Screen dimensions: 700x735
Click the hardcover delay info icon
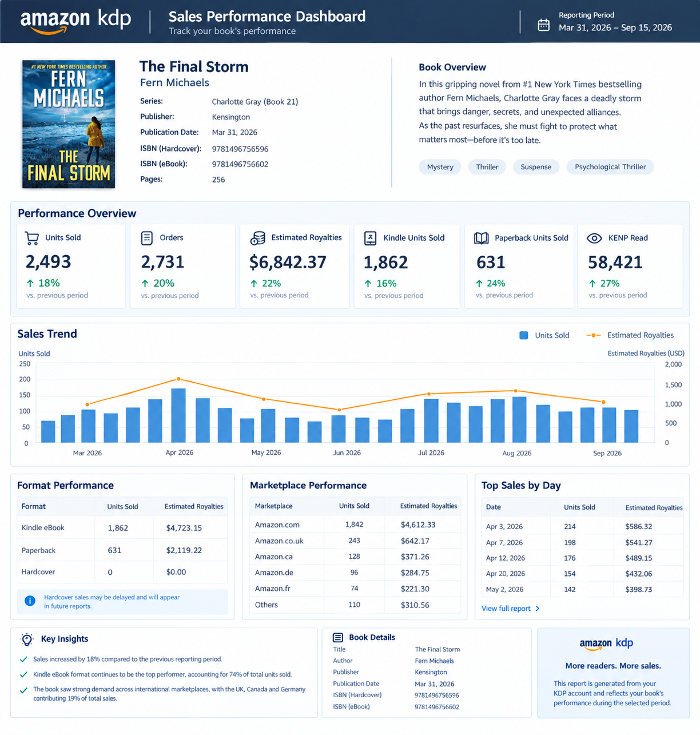click(x=30, y=601)
